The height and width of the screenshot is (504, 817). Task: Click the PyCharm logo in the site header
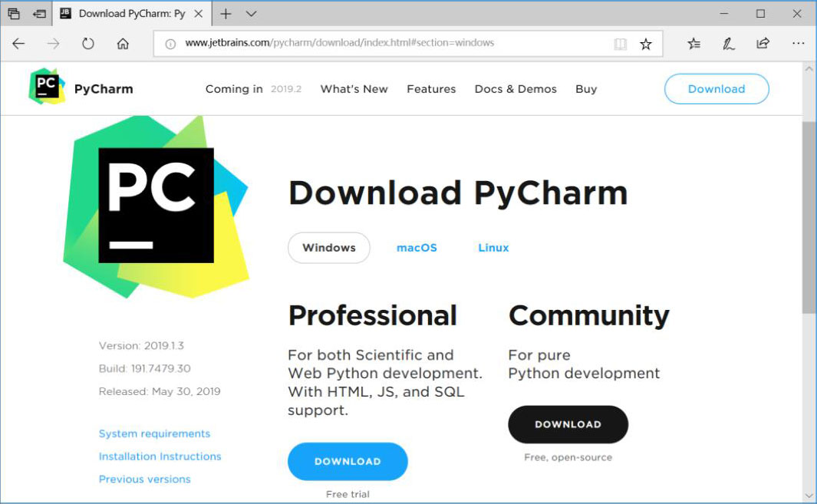[x=81, y=88]
